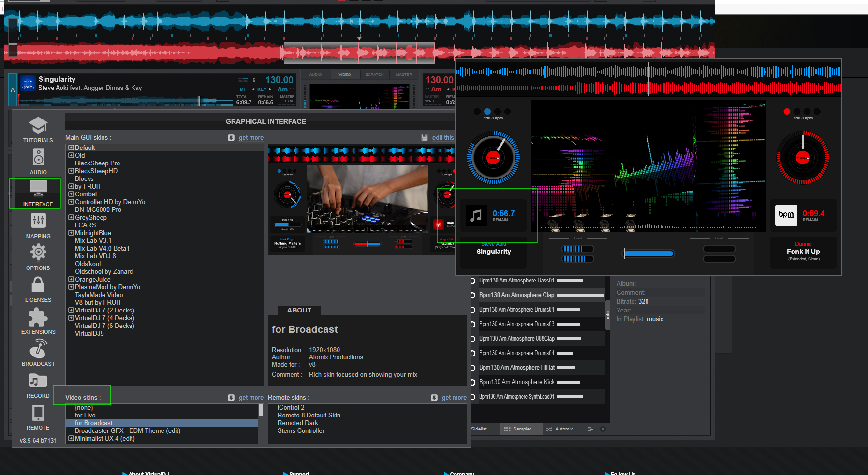
Task: Expand the Old skin tree node
Action: tap(71, 156)
